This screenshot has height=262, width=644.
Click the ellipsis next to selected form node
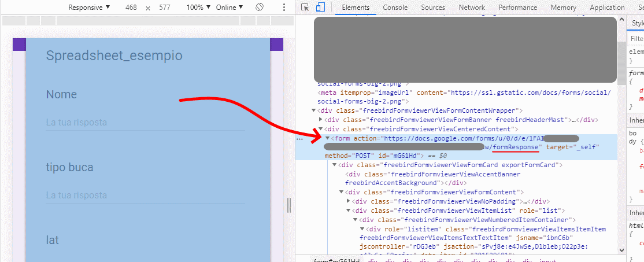300,139
